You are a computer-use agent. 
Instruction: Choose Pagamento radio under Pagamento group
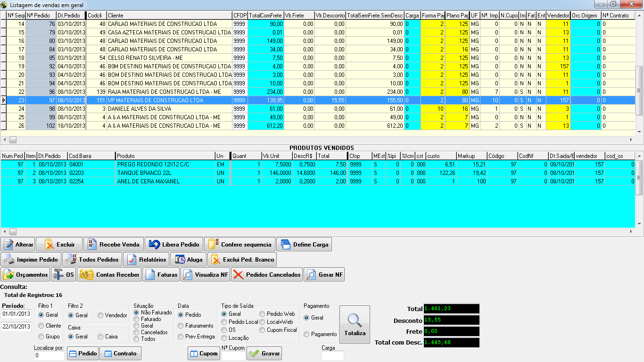click(x=306, y=334)
